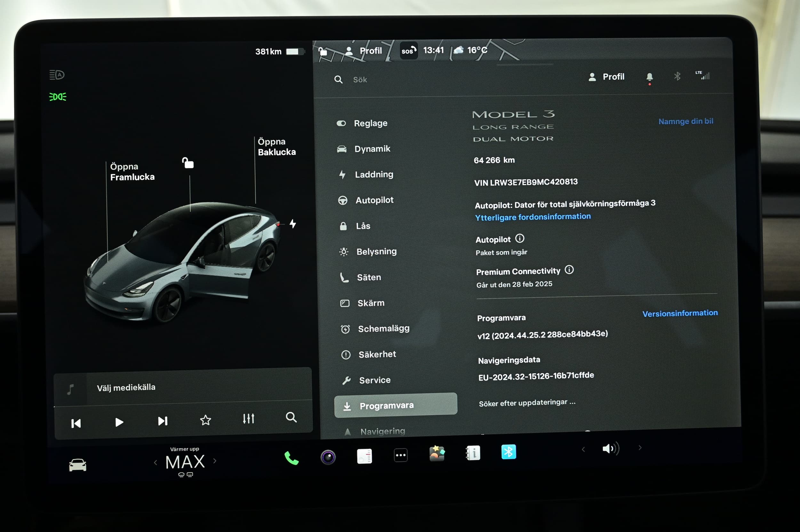The height and width of the screenshot is (532, 800).
Task: Tap the charge port lightning icon
Action: 292,224
